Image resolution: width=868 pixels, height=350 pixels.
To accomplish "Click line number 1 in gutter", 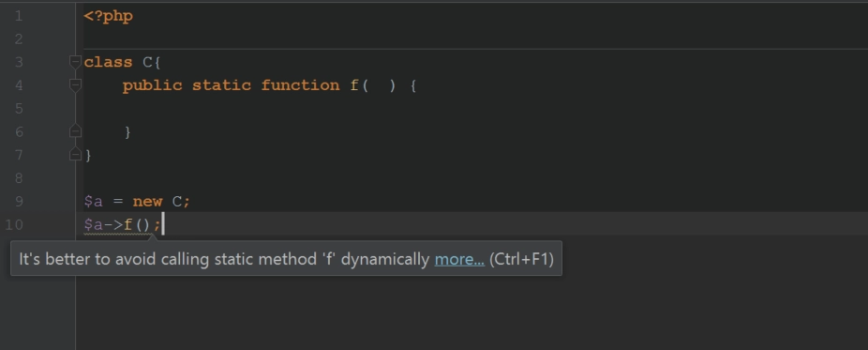I will 19,16.
